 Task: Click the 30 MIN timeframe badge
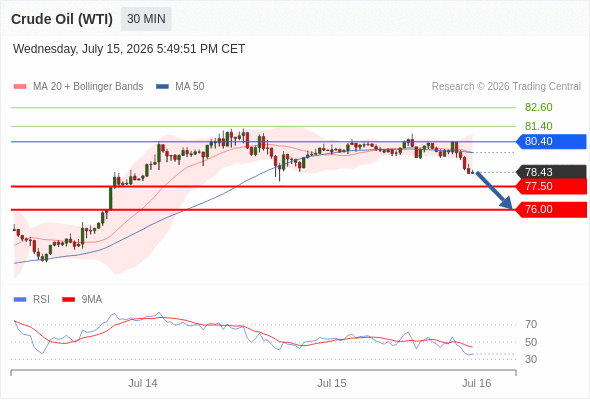point(146,19)
